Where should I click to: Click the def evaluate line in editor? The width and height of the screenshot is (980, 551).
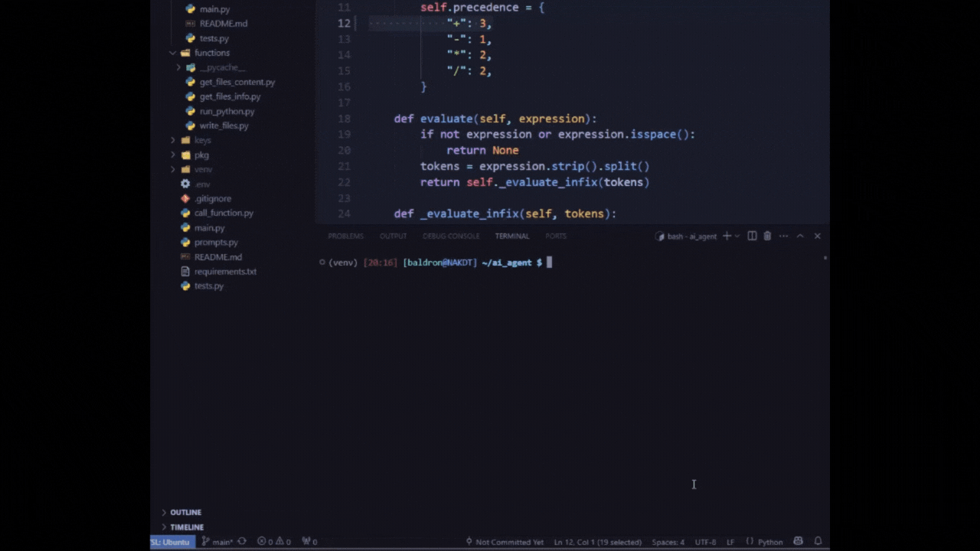495,119
